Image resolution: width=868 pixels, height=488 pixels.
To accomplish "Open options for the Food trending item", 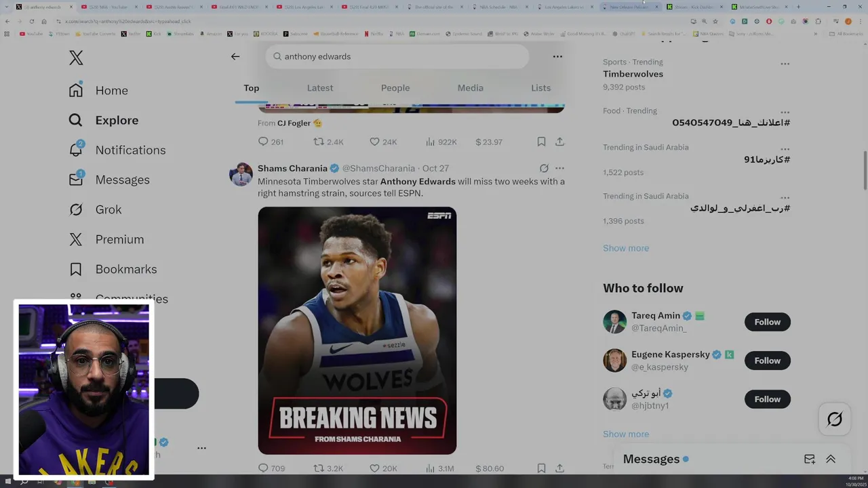I will coord(785,113).
